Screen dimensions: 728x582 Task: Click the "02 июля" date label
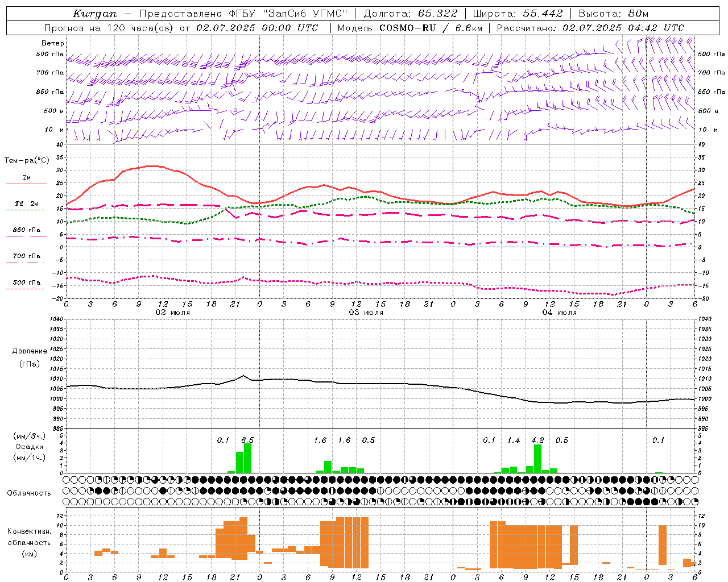click(173, 312)
